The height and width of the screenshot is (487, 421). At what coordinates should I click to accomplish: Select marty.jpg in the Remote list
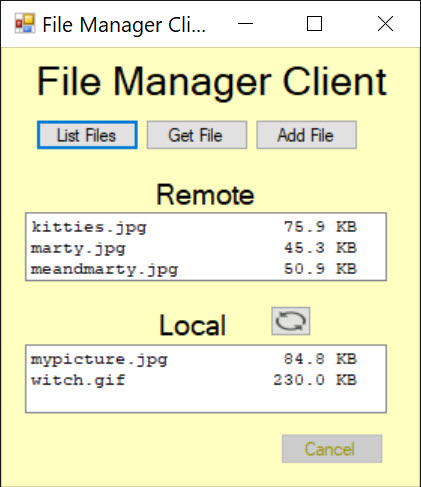pyautogui.click(x=206, y=248)
